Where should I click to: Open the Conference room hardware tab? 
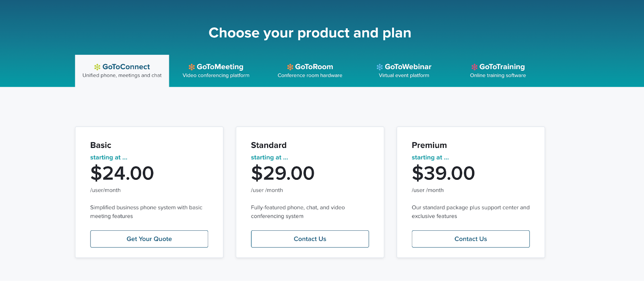click(x=310, y=71)
